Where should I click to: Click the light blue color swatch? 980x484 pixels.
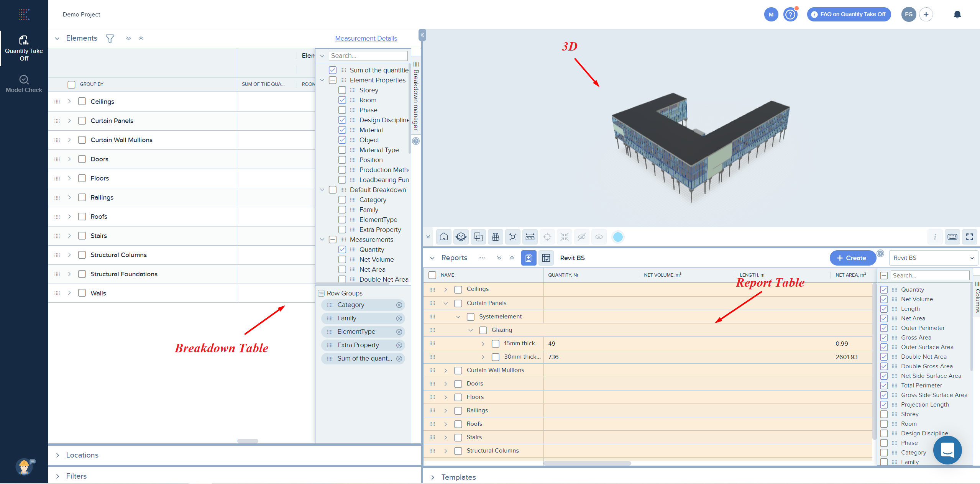tap(618, 237)
